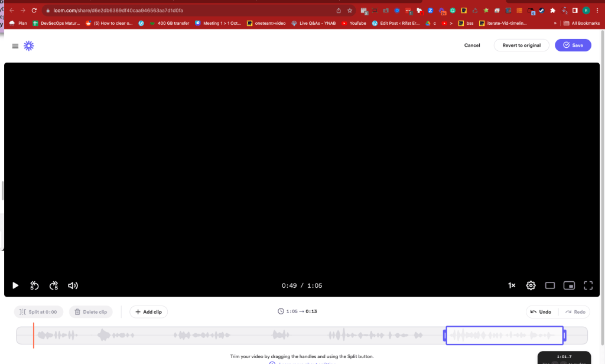Open the 400 GB transfer bookmark

(x=170, y=23)
